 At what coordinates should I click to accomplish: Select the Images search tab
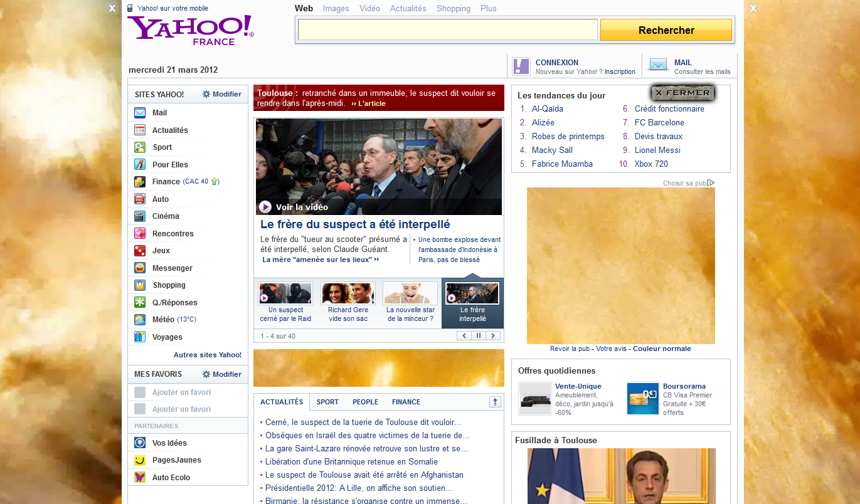pos(336,9)
